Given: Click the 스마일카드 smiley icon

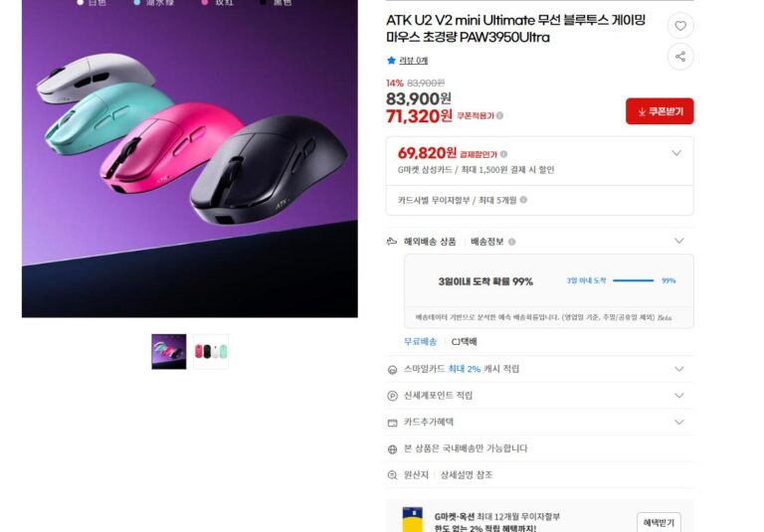Looking at the screenshot, I should tap(392, 370).
